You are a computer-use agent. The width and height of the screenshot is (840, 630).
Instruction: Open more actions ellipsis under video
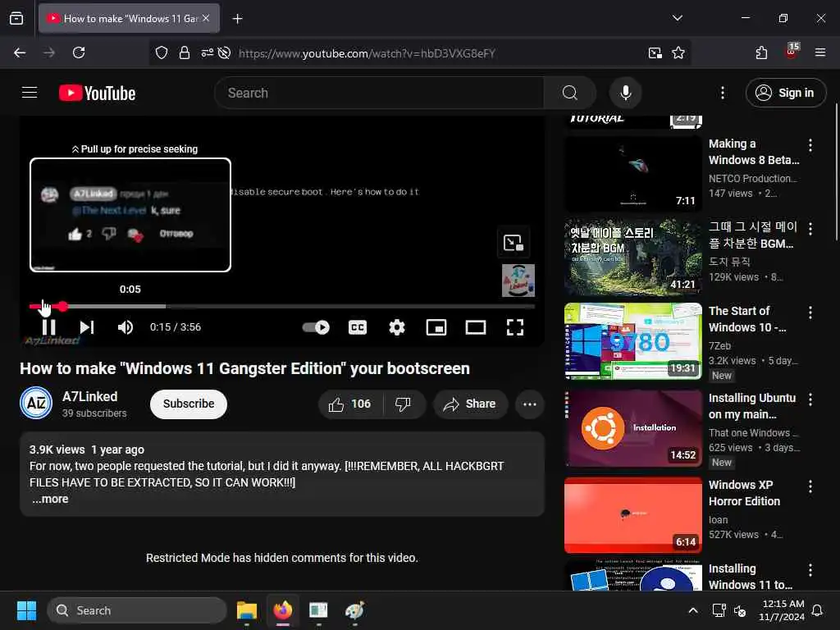pos(529,404)
